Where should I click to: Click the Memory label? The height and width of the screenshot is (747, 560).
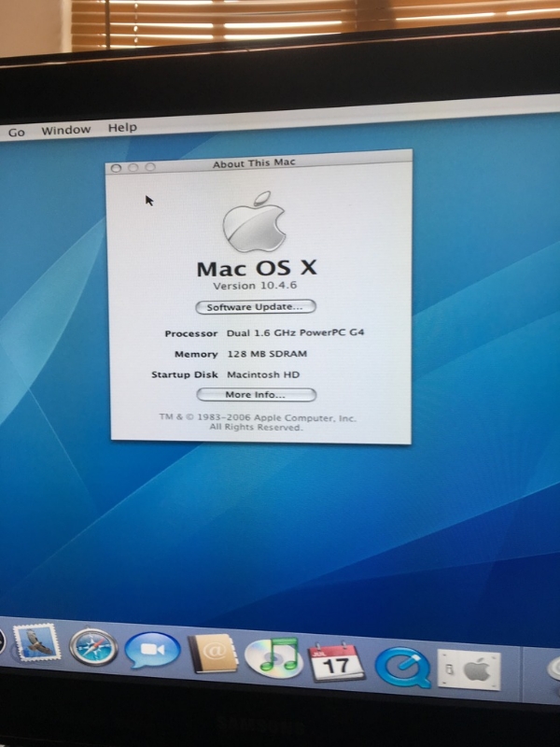click(x=196, y=354)
